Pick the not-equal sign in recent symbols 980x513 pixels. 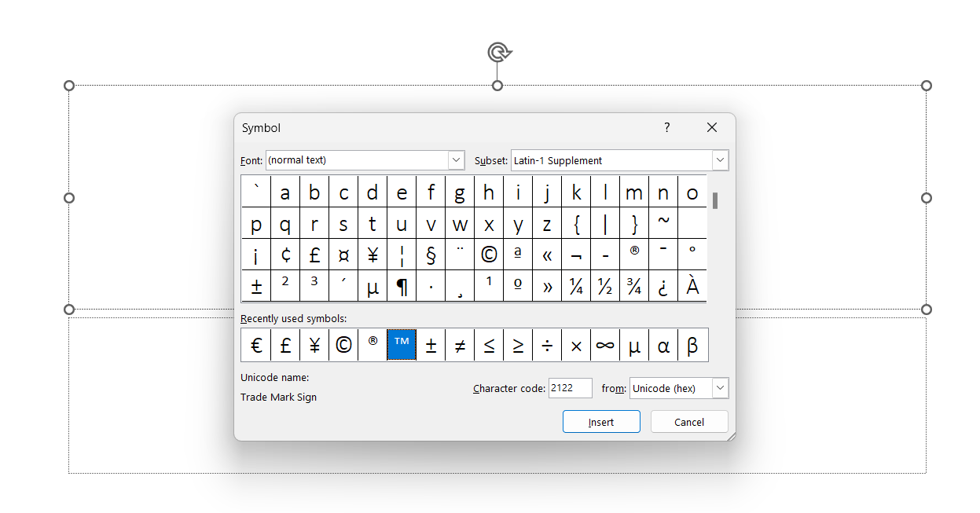pos(460,346)
